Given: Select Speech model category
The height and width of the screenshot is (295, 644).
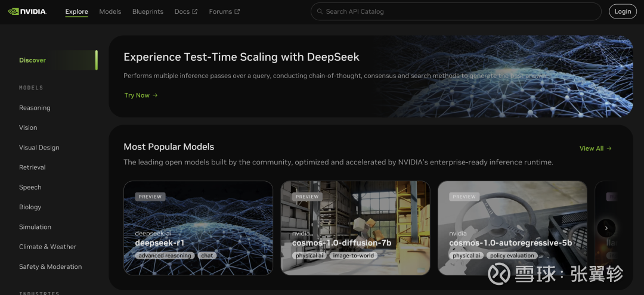Looking at the screenshot, I should click(x=30, y=187).
